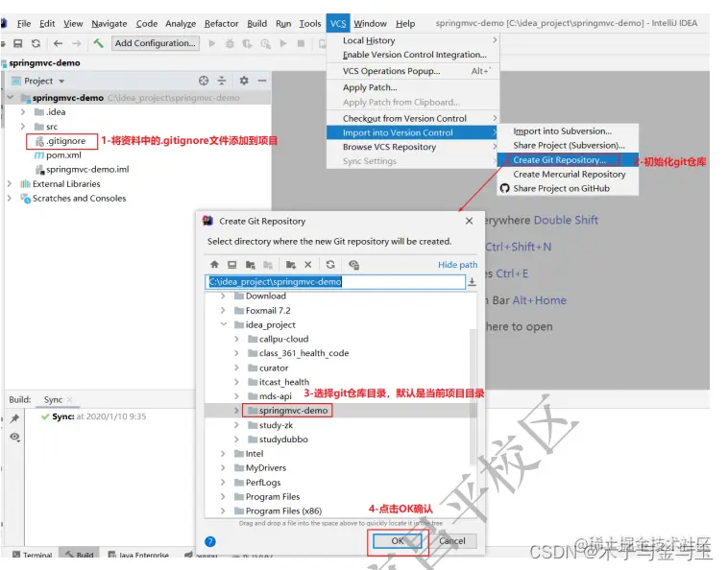Click Add Configuration button
Viewport: 728px width, 570px height.
point(155,43)
